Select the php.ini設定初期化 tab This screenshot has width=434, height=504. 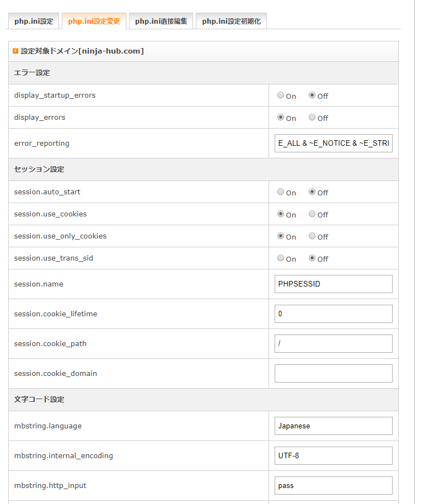(231, 22)
